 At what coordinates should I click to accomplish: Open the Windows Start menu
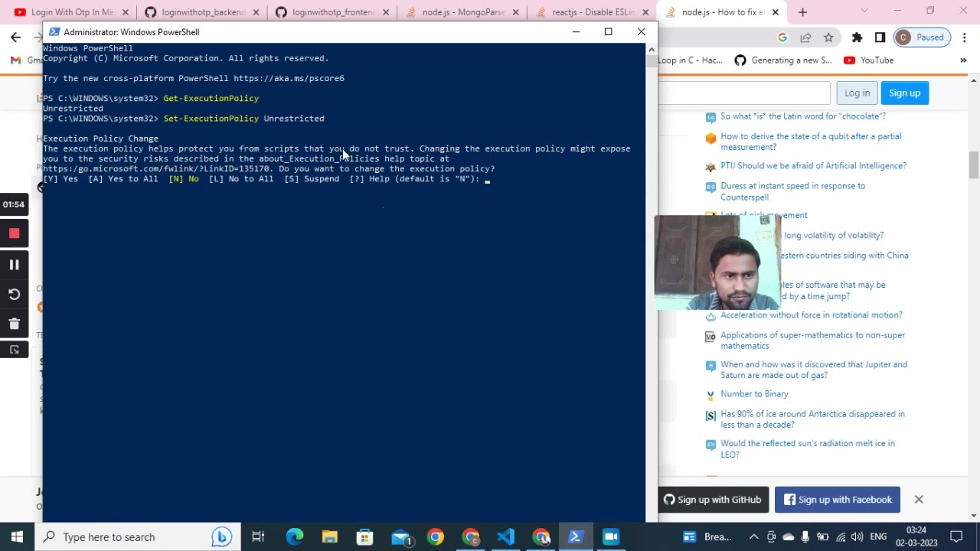point(17,536)
